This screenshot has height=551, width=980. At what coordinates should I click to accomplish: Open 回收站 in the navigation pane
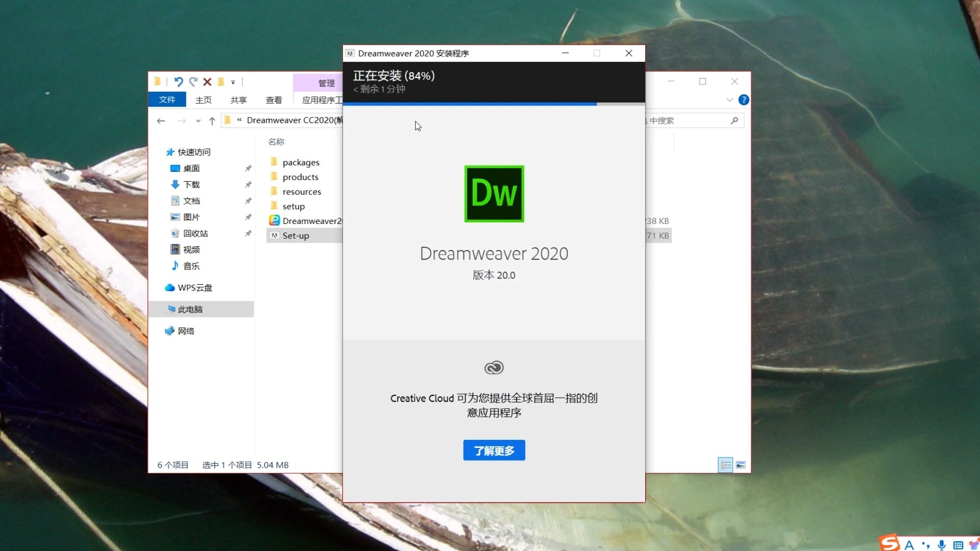[195, 234]
